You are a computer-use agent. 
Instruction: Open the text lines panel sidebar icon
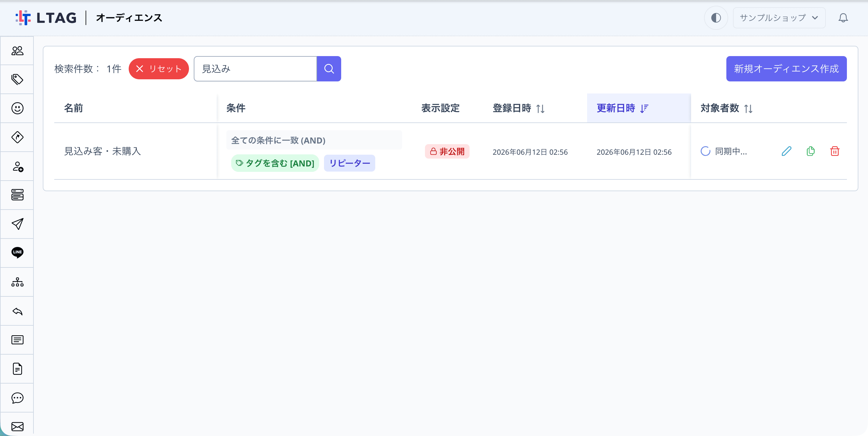[x=17, y=340]
